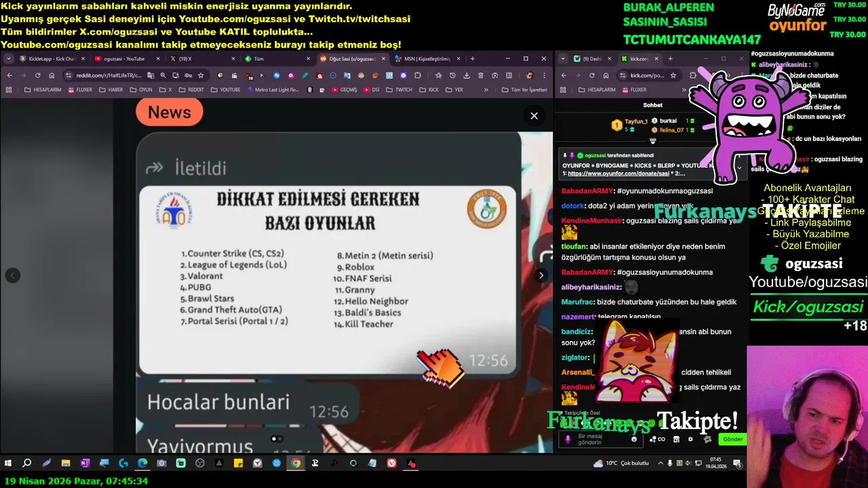Open TWITCH bookmark folder
Screen dimensions: 868x488
coord(399,89)
